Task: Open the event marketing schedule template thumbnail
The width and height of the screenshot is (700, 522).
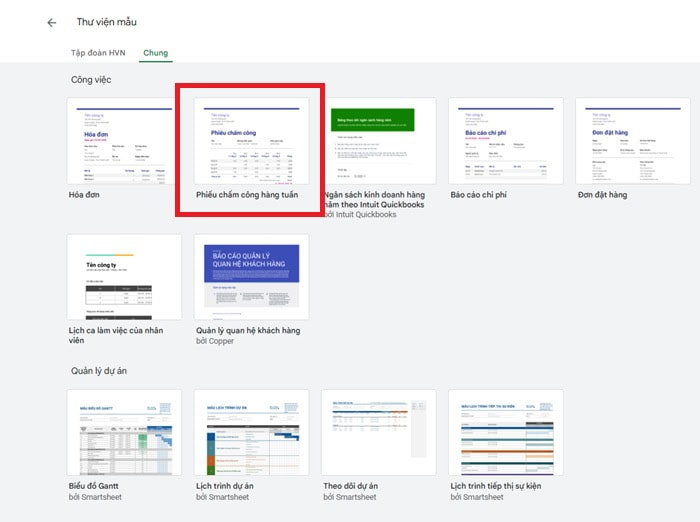Action: [506, 432]
